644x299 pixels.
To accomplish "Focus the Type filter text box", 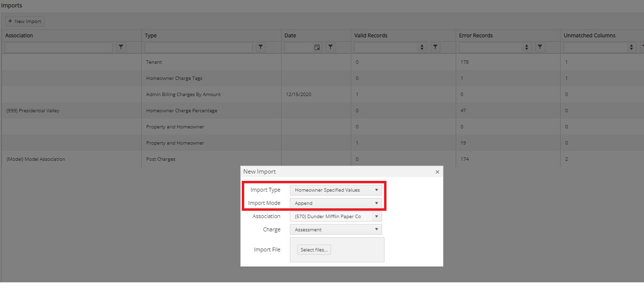I will coord(199,47).
